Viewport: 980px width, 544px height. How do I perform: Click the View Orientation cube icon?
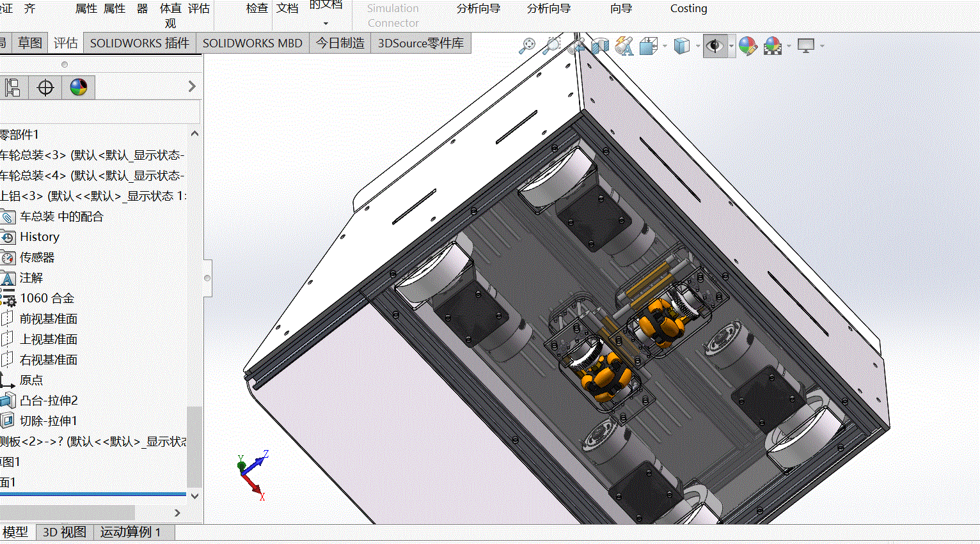[649, 45]
